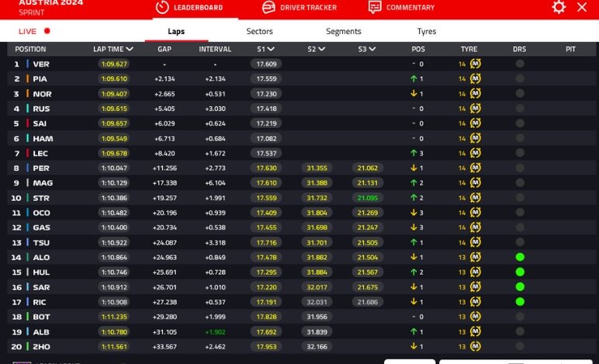Switch to the Tyres tab
Viewport: 599px width, 364px height.
(x=427, y=32)
